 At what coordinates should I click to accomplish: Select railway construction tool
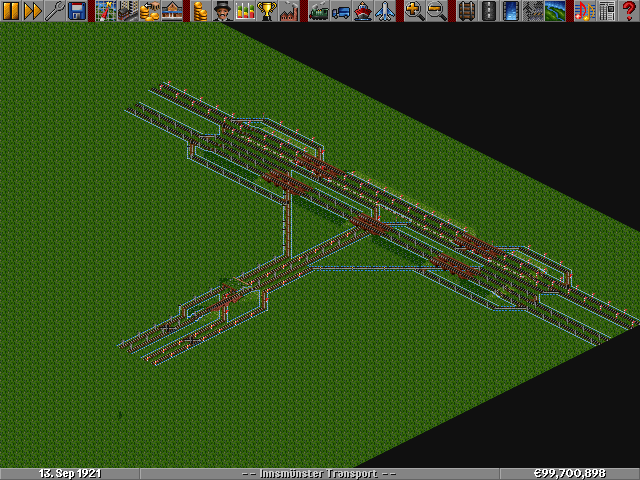[x=466, y=11]
